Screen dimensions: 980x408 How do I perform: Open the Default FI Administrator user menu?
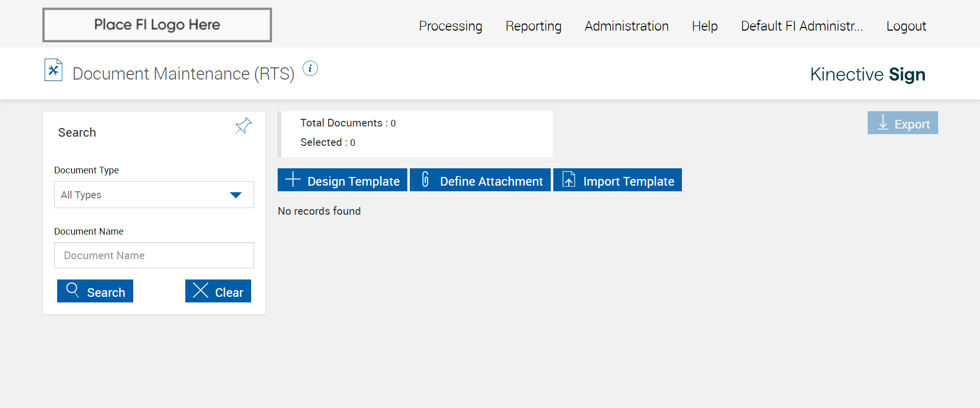(x=801, y=26)
